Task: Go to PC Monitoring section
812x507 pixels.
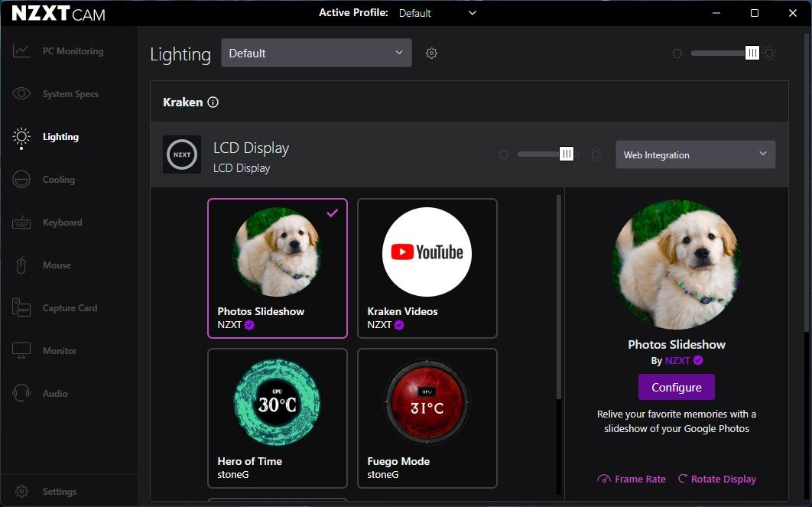Action: click(73, 51)
